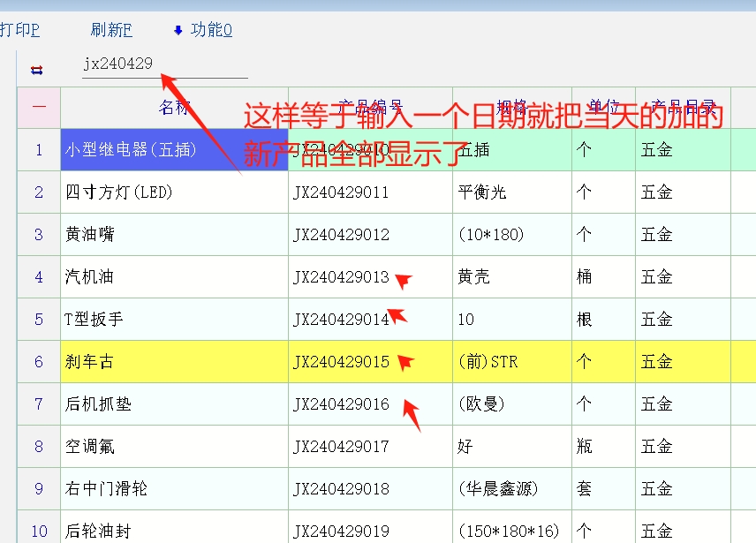This screenshot has height=543, width=756.
Task: Click the product code JX240429015 cell
Action: [342, 362]
